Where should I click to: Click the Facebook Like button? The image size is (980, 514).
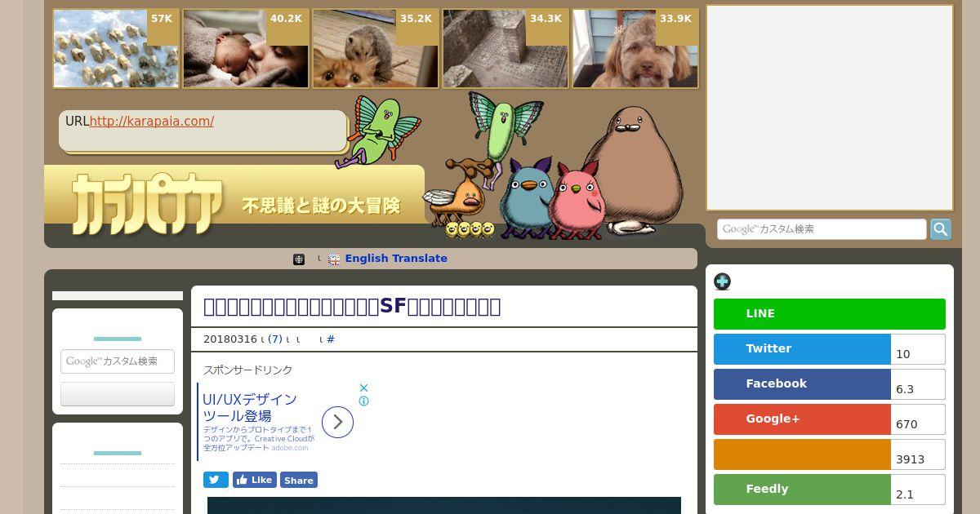pyautogui.click(x=254, y=480)
